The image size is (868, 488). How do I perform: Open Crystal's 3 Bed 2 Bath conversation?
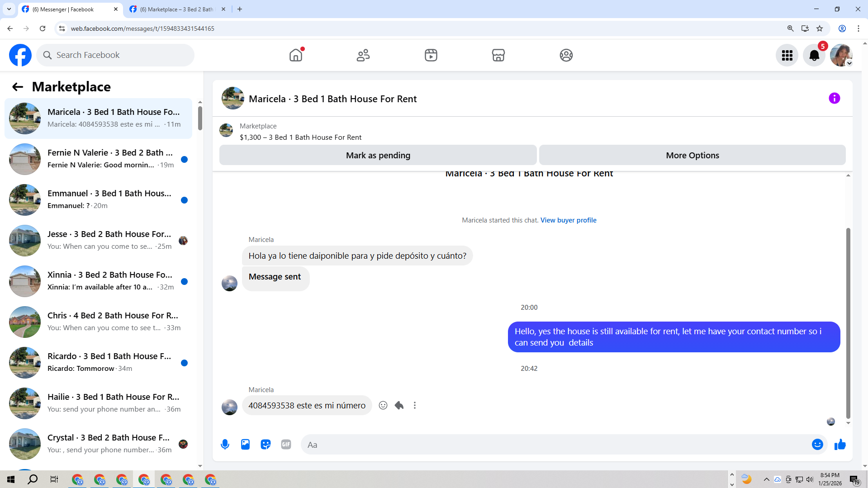98,444
